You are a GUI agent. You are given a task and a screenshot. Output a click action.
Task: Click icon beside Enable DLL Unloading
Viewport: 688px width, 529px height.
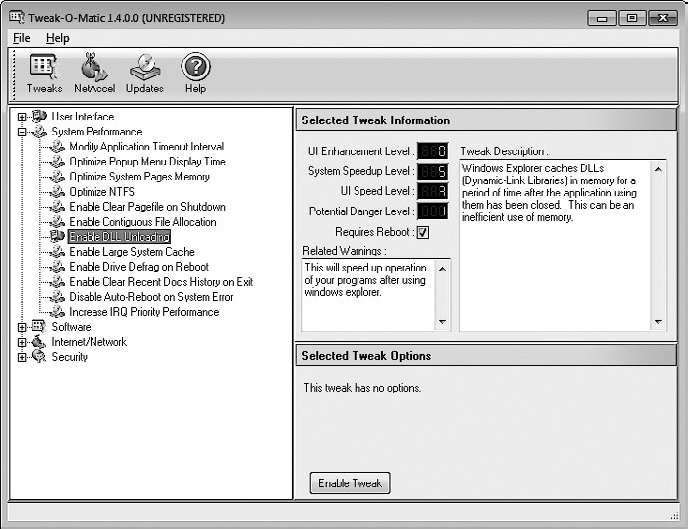click(57, 236)
